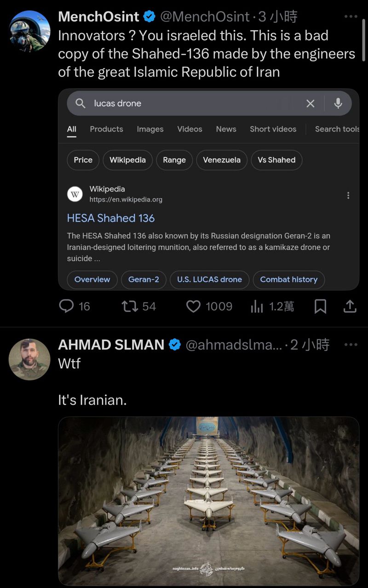
Task: Share the MenchOsint post
Action: (x=350, y=306)
